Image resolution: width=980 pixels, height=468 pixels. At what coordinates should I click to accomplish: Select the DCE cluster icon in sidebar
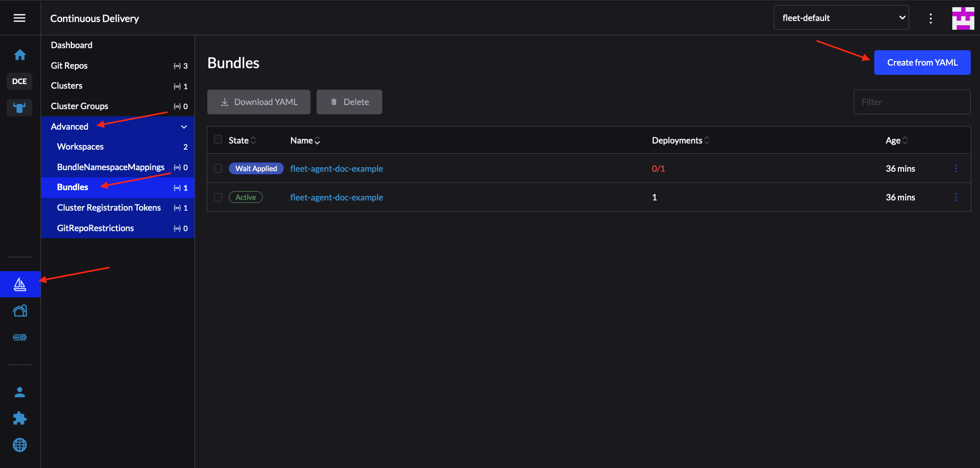19,81
